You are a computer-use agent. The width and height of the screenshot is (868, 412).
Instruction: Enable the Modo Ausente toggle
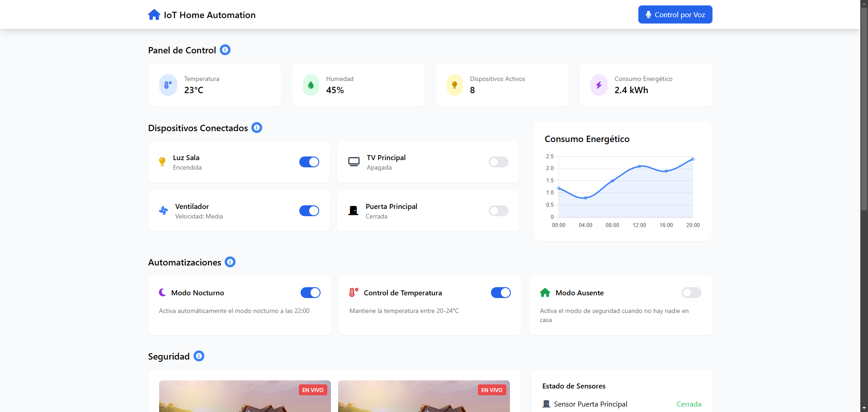(x=692, y=293)
